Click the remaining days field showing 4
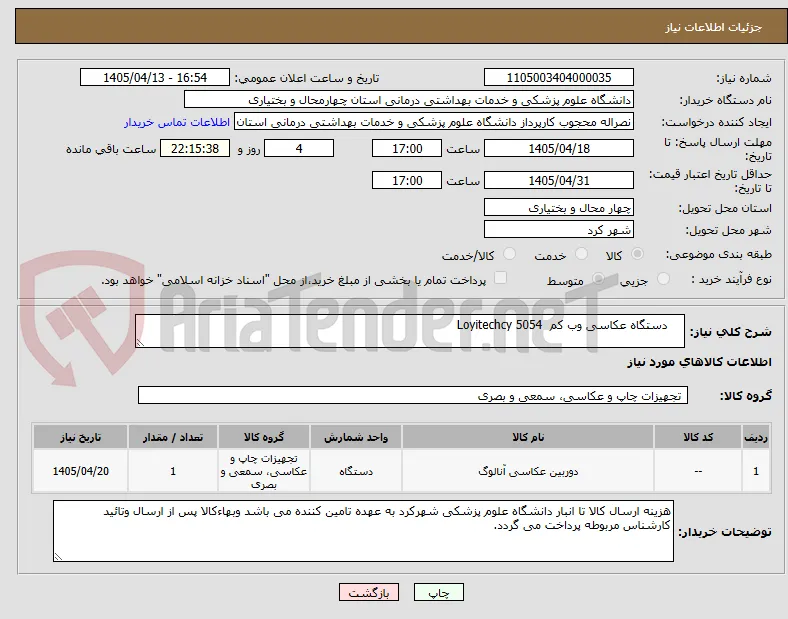The width and height of the screenshot is (788, 619). tap(299, 148)
